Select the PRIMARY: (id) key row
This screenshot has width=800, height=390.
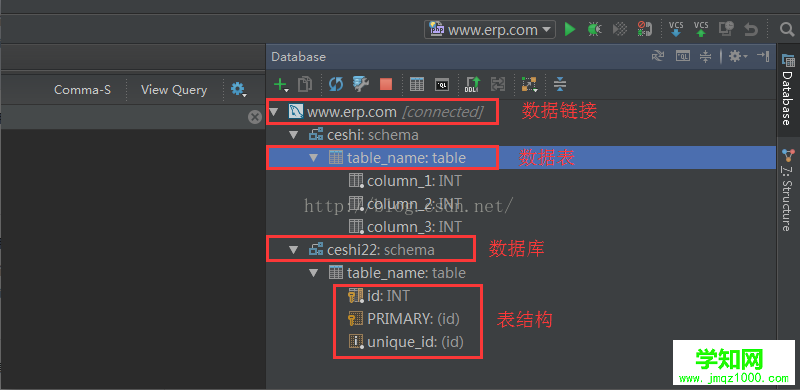point(404,319)
